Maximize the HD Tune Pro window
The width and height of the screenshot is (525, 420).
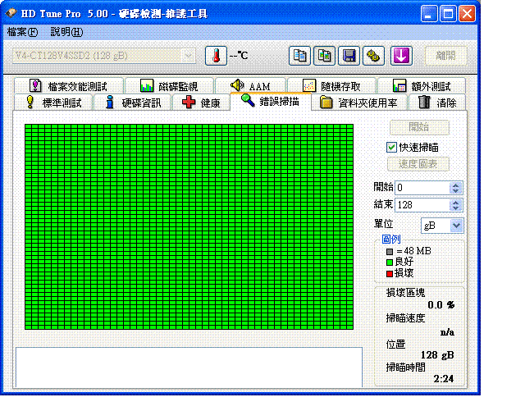pyautogui.click(x=448, y=14)
